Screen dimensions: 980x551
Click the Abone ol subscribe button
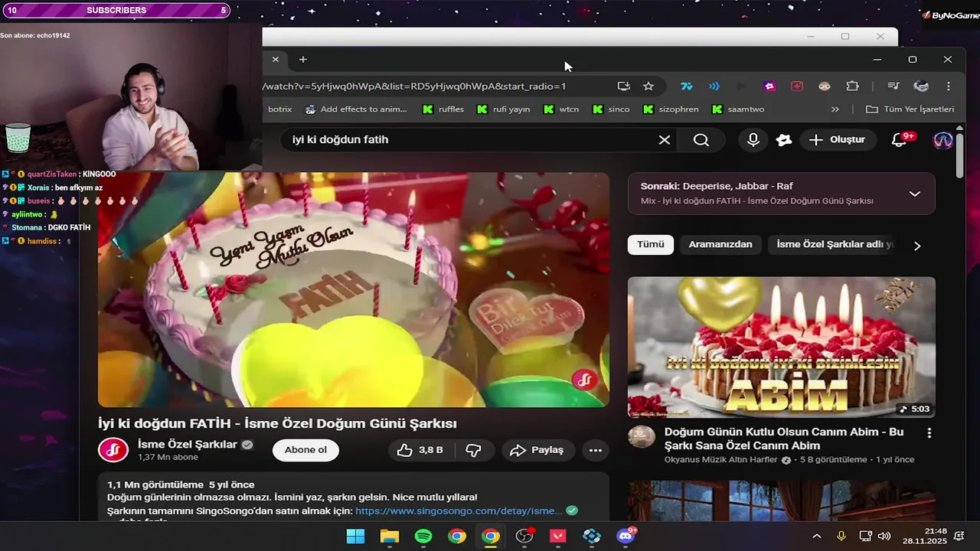coord(305,450)
